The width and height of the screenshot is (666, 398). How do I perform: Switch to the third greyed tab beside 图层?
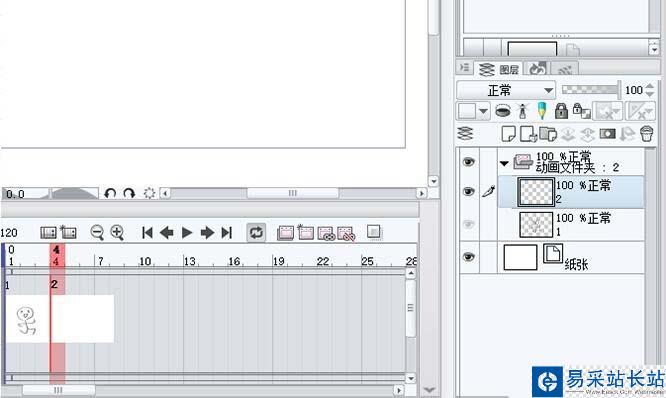564,68
